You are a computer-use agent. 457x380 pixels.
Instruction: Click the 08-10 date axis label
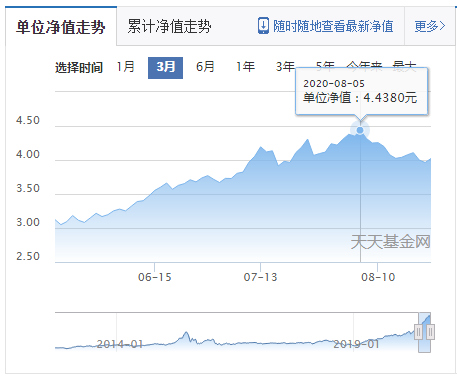tap(378, 277)
